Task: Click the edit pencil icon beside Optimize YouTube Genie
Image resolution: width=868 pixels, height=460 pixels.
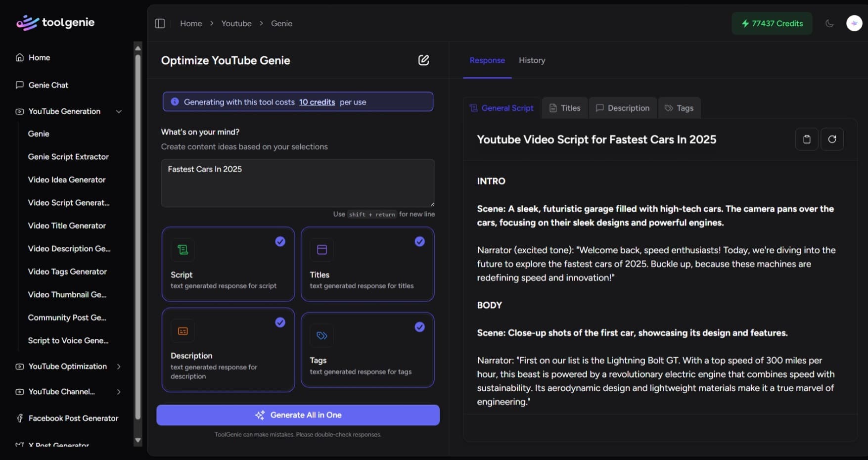Action: coord(423,60)
